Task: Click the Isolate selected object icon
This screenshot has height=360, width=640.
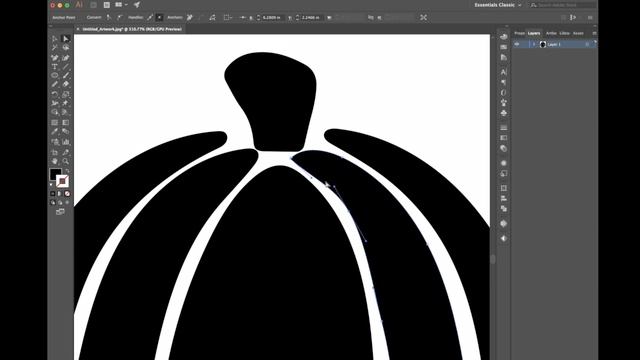Action: (424, 18)
